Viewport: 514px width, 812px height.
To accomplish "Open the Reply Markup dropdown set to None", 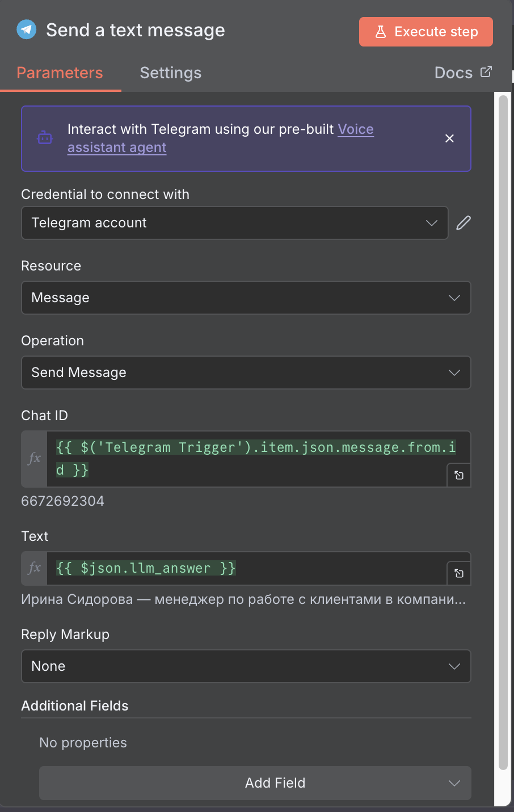I will 246,666.
